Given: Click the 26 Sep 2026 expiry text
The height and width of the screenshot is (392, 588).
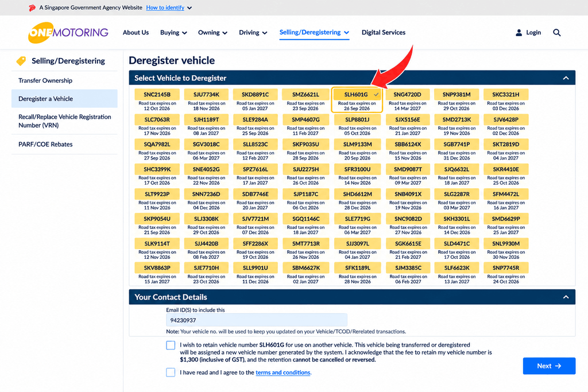Looking at the screenshot, I should pos(357,108).
